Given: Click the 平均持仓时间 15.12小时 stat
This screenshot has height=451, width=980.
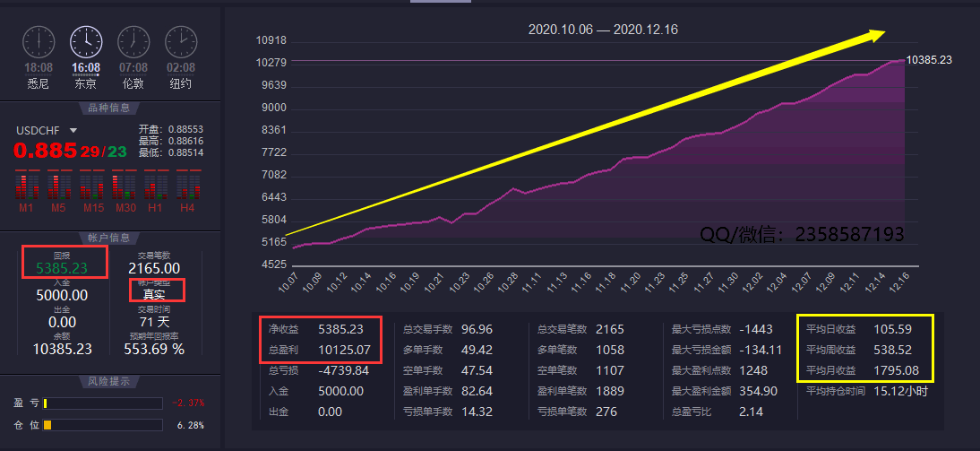Looking at the screenshot, I should pyautogui.click(x=867, y=392).
